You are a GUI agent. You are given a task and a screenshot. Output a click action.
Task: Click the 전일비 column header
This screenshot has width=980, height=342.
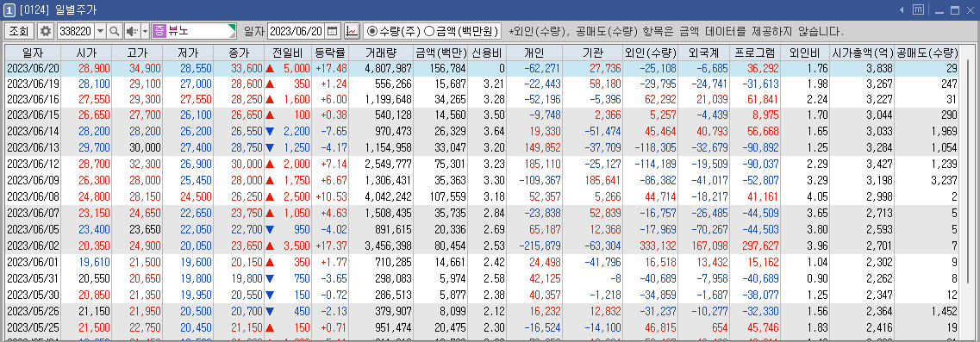pos(288,53)
